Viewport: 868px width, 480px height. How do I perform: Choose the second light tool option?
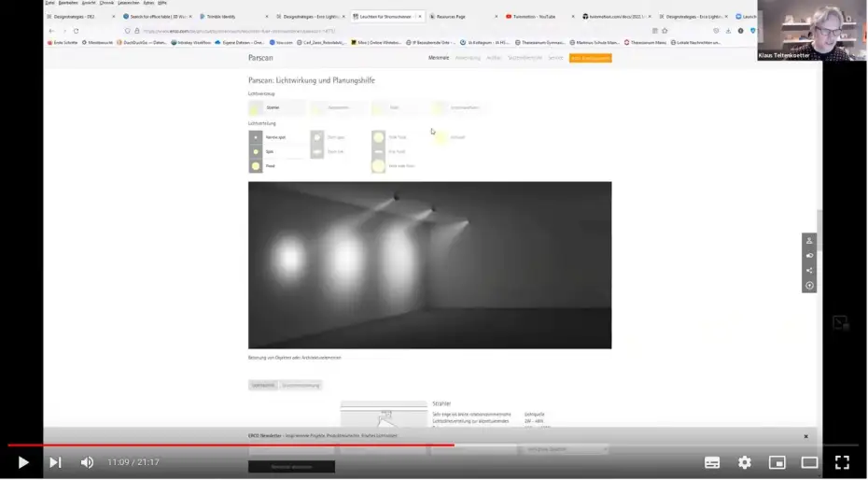coord(338,107)
